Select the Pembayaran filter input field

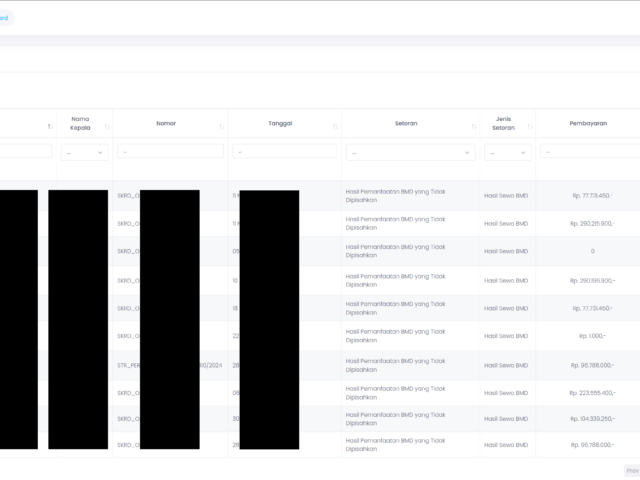[x=590, y=151]
